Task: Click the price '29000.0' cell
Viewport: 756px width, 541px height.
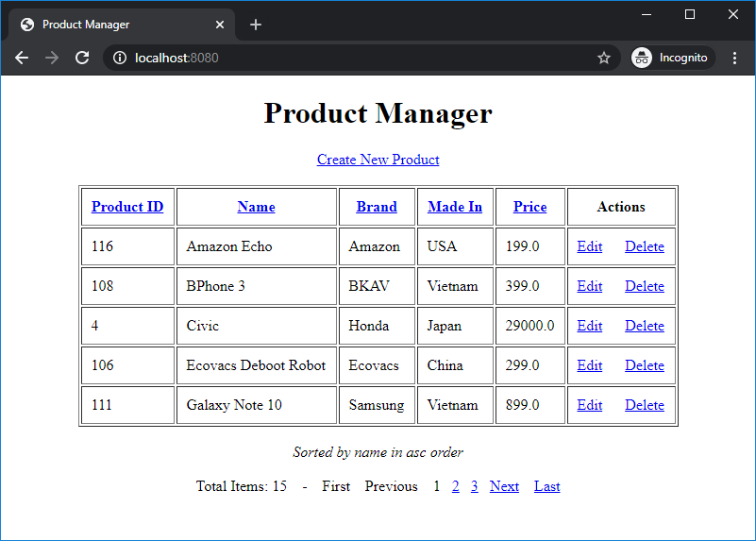Action: tap(530, 326)
